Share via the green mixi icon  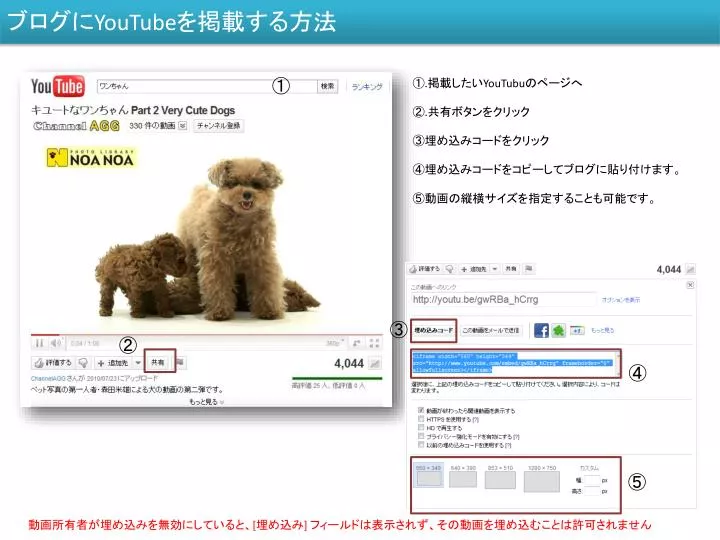[x=558, y=330]
